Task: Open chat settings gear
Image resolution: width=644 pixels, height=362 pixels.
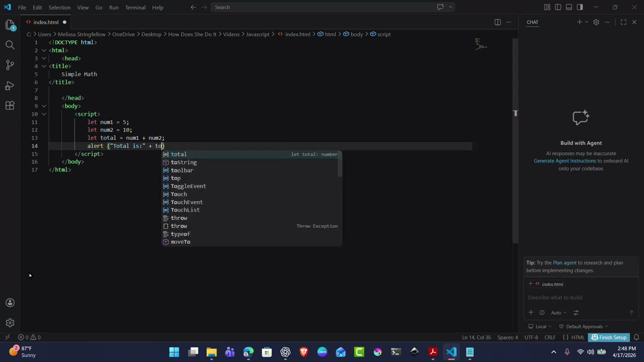Action: (x=596, y=22)
